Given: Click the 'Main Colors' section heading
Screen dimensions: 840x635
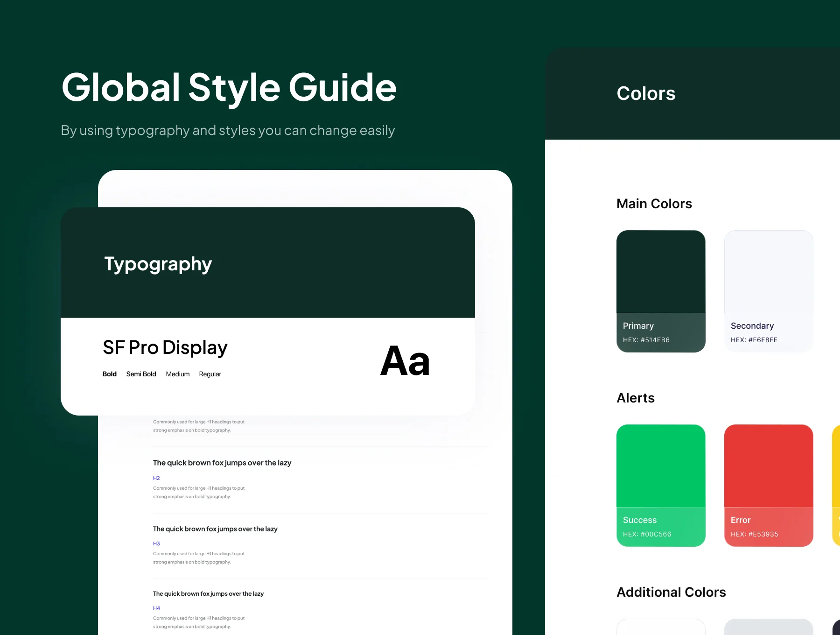Looking at the screenshot, I should (x=654, y=204).
